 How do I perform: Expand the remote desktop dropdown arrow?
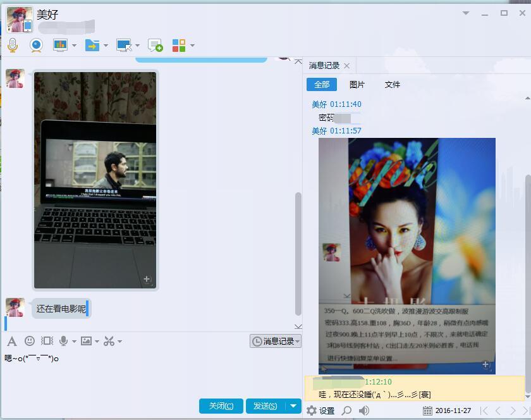pyautogui.click(x=137, y=46)
